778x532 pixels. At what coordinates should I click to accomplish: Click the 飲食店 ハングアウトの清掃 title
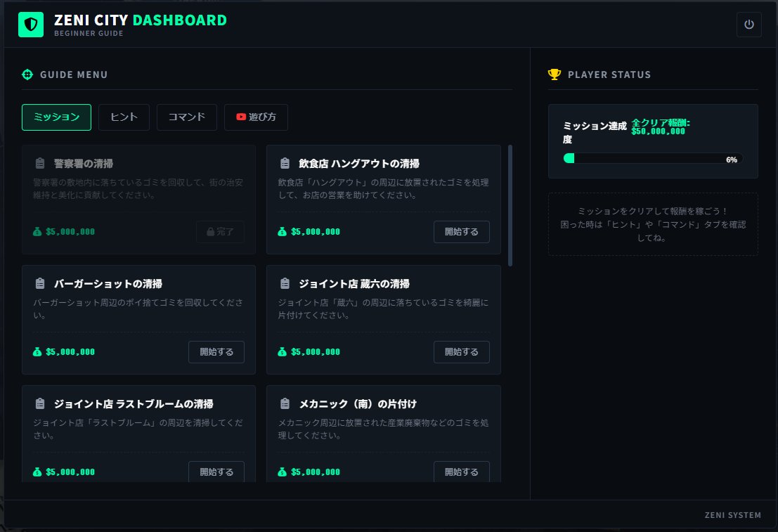tap(358, 163)
